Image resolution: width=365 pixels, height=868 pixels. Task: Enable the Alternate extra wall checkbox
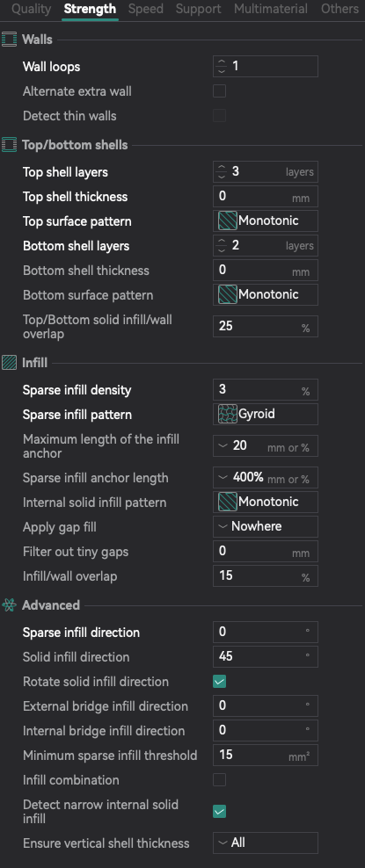[x=219, y=90]
